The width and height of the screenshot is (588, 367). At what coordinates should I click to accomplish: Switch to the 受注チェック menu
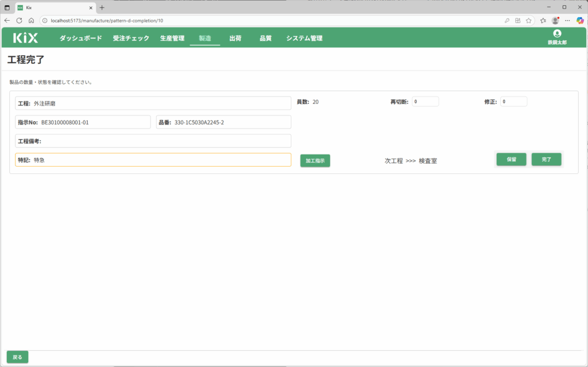[x=131, y=38]
